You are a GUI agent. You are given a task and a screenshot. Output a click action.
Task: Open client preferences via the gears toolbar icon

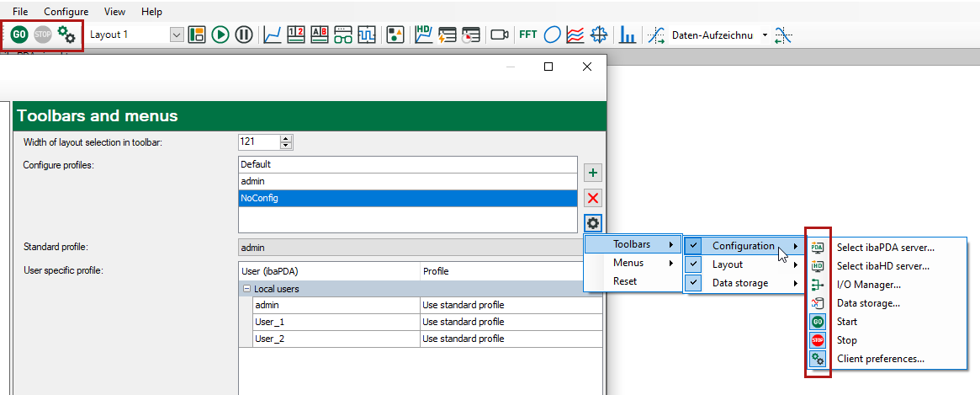coord(66,35)
